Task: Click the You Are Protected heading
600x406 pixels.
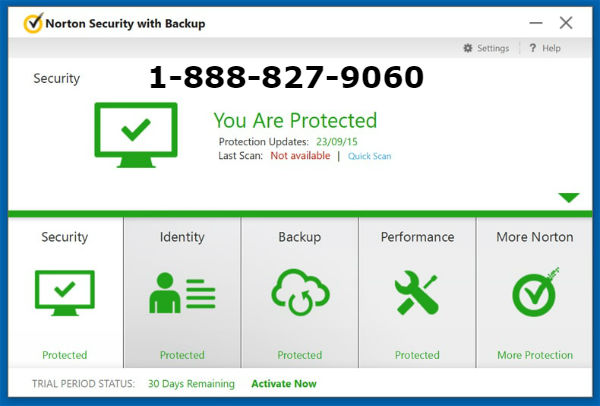Action: [295, 121]
